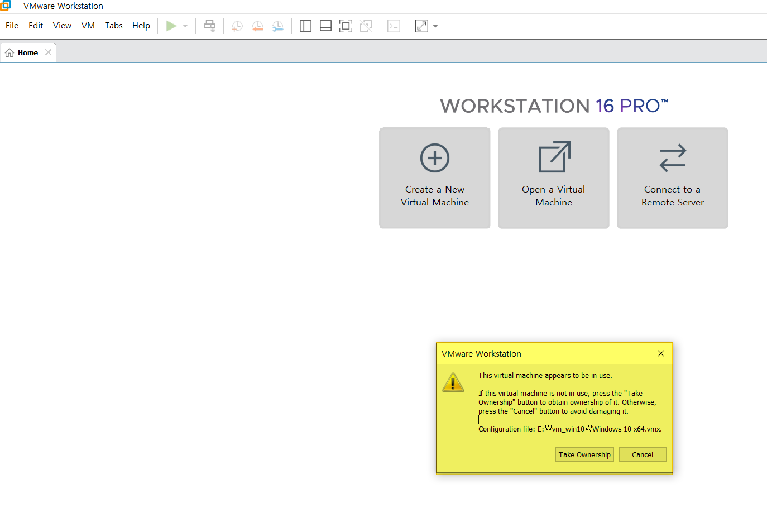
Task: Click Cancel in the warning dialog
Action: (643, 454)
